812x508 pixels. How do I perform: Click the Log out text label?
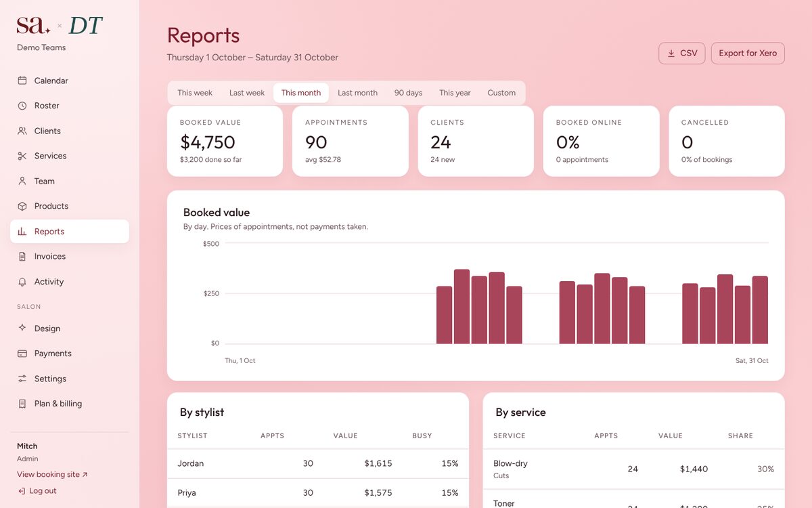43,491
